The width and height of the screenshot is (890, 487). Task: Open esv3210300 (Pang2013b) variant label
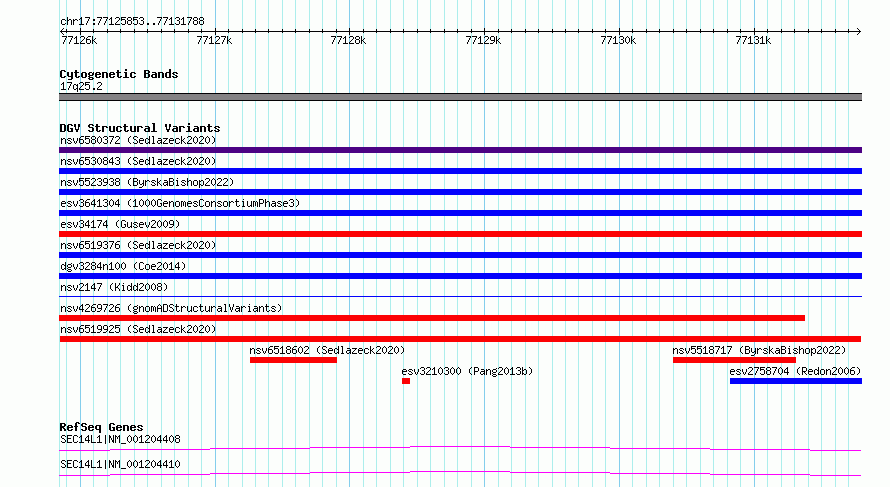(x=467, y=371)
